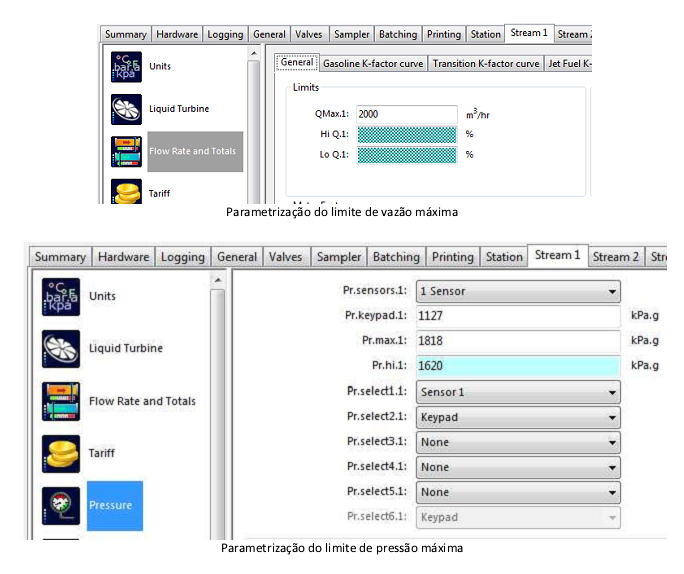Select the Tariff label in the bottom sidebar
The height and width of the screenshot is (574, 684).
click(102, 453)
